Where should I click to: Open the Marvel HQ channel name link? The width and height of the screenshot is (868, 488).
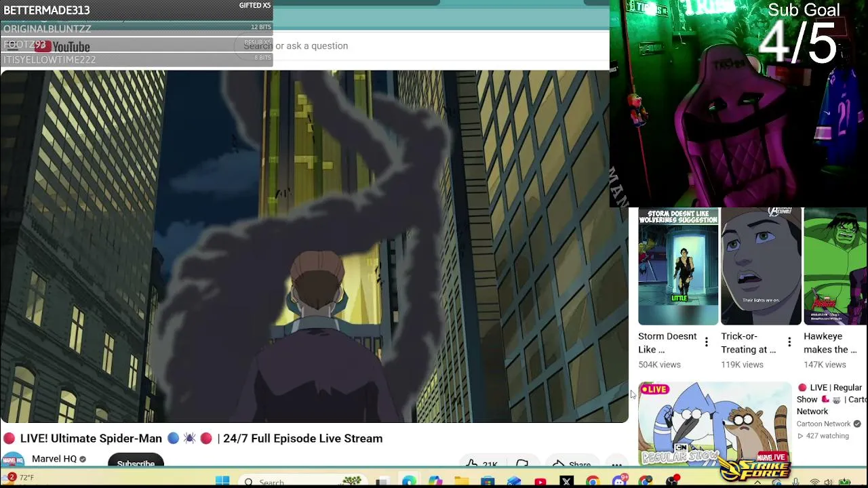pyautogui.click(x=54, y=459)
